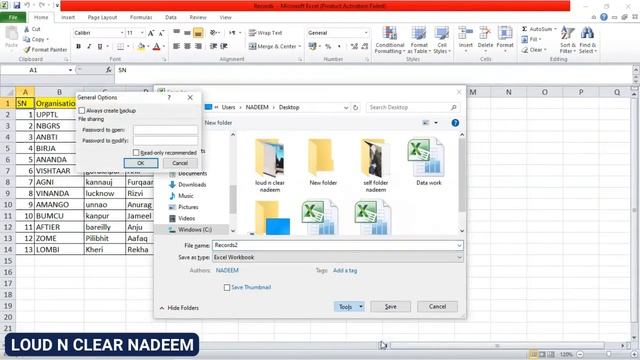This screenshot has width=640, height=360.
Task: Toggle Italic formatting in ribbon
Action: (x=89, y=47)
